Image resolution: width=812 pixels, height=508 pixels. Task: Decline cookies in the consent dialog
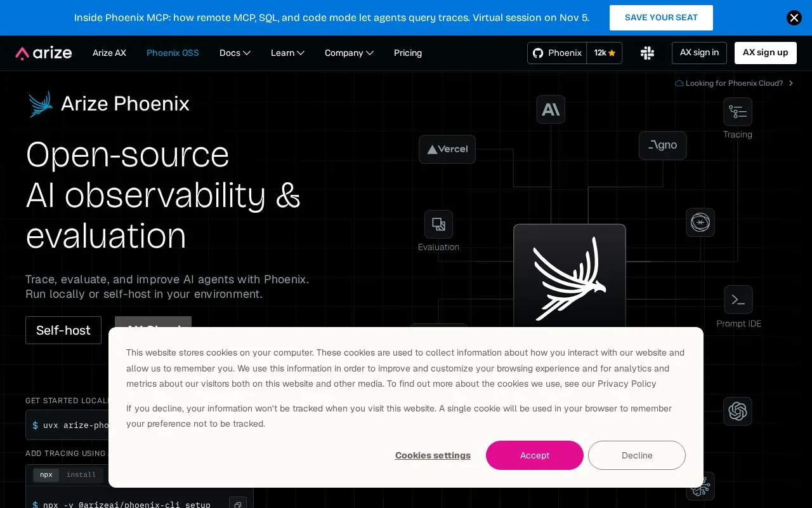pos(637,455)
